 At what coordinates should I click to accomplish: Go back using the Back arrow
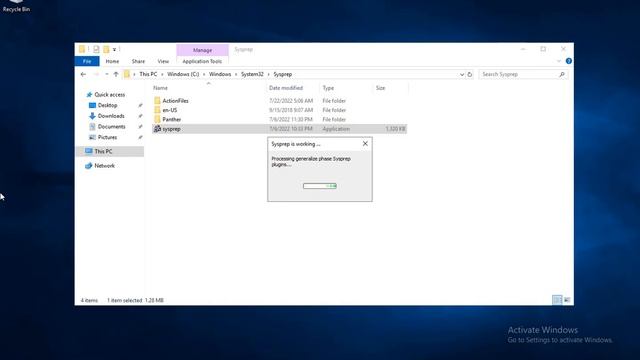coord(83,74)
